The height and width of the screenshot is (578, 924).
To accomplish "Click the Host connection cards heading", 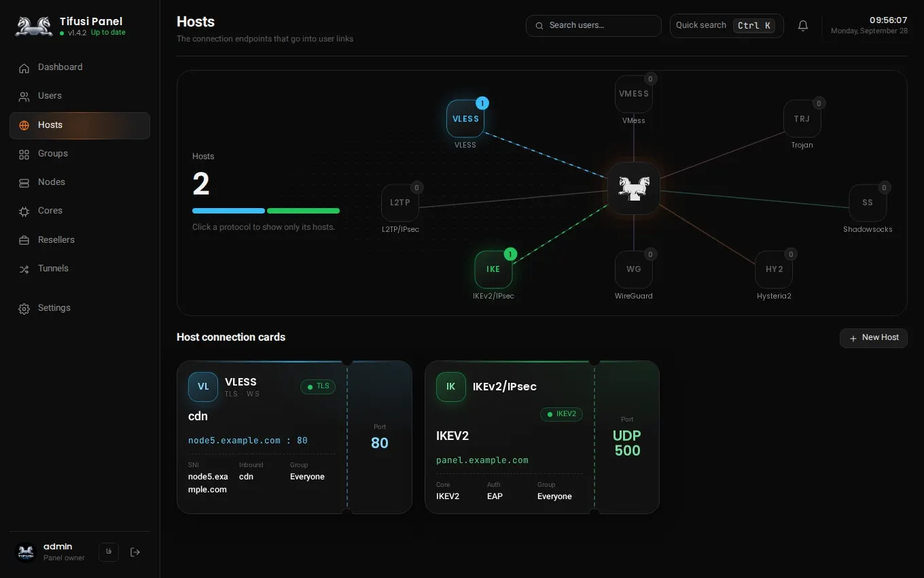I will (231, 337).
